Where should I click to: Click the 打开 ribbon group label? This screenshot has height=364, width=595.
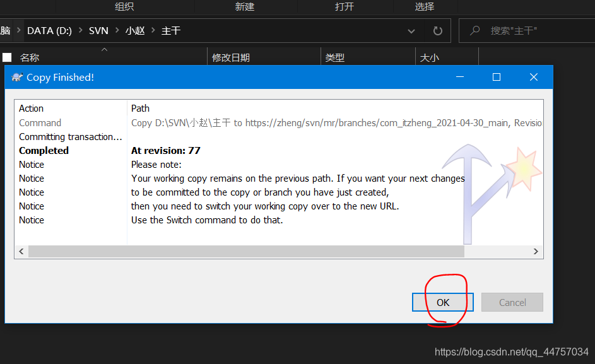click(344, 6)
